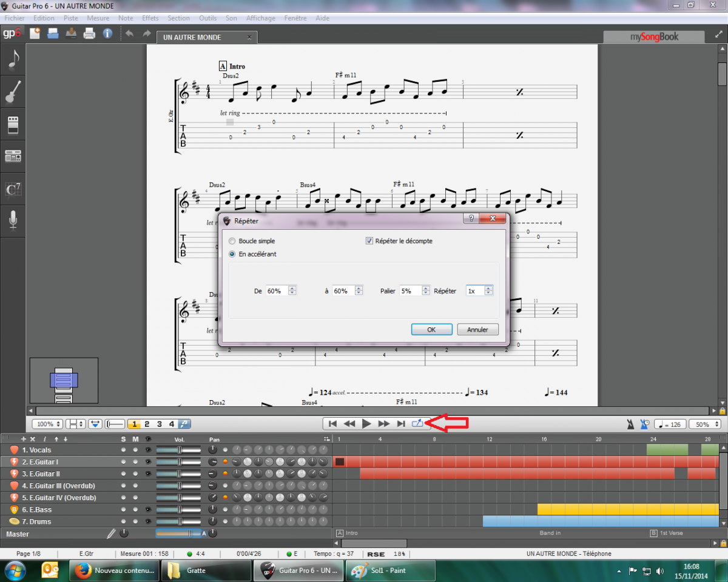The height and width of the screenshot is (582, 728).
Task: Toggle the count-in metronome clock icon
Action: click(x=645, y=424)
